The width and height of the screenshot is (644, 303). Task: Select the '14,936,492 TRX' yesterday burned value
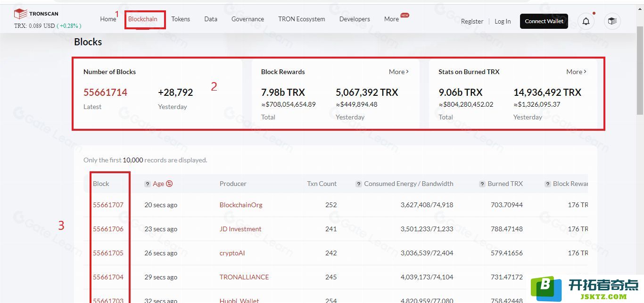click(x=547, y=93)
